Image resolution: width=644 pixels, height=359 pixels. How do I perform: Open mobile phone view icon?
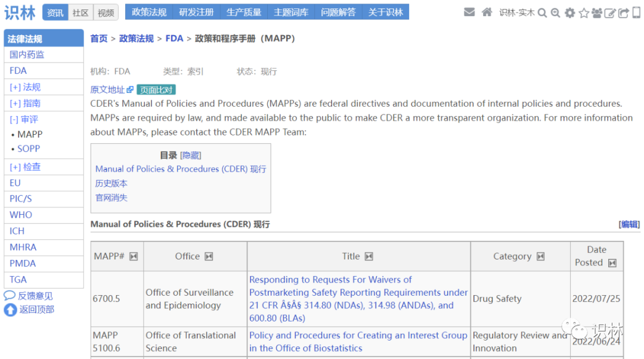coord(636,13)
